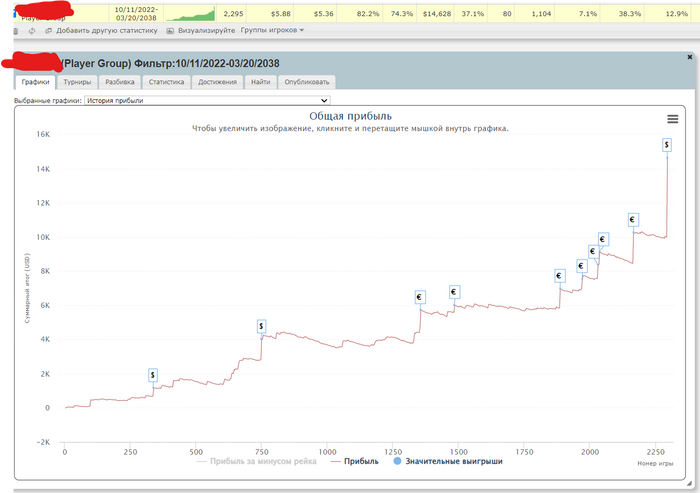Viewport: 700px width, 493px height.
Task: Open the 'Группы игроков' dropdown
Action: click(272, 30)
